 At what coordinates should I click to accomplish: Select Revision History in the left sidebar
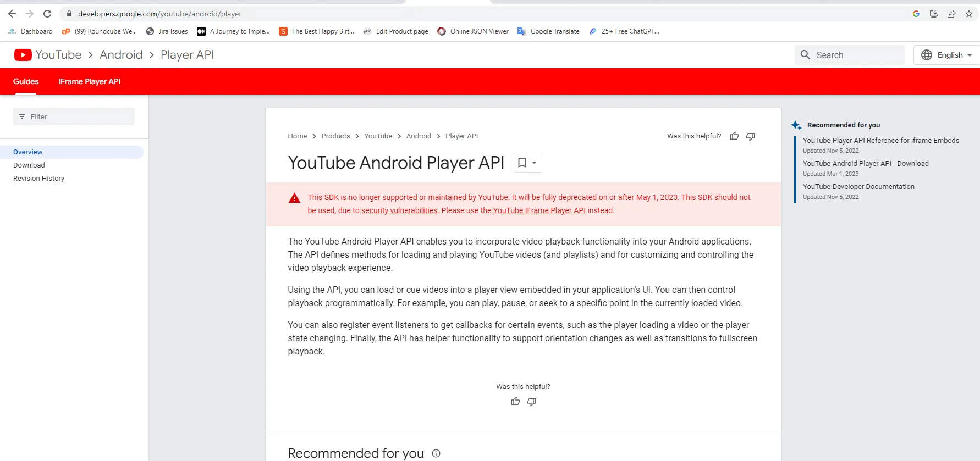(39, 179)
